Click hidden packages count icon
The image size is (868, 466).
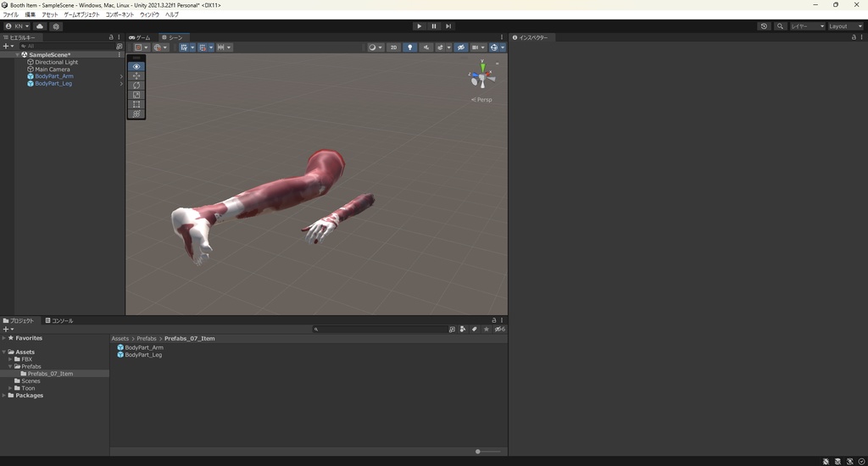pyautogui.click(x=500, y=330)
